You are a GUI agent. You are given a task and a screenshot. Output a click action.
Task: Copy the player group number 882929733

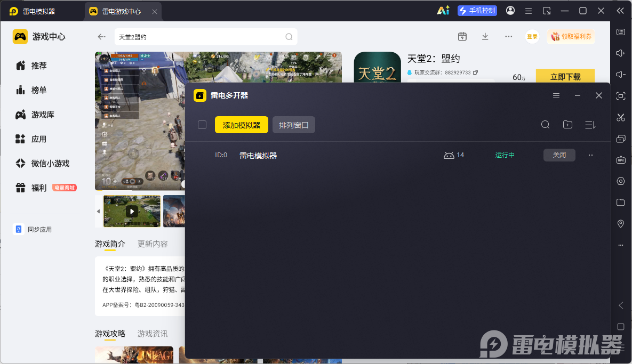(476, 72)
